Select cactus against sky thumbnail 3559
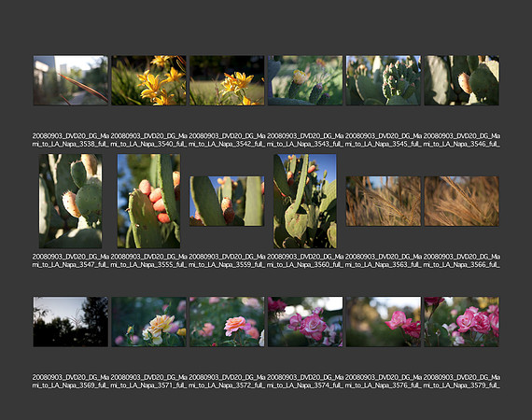Screen dimensions: 532x420 point(227,202)
